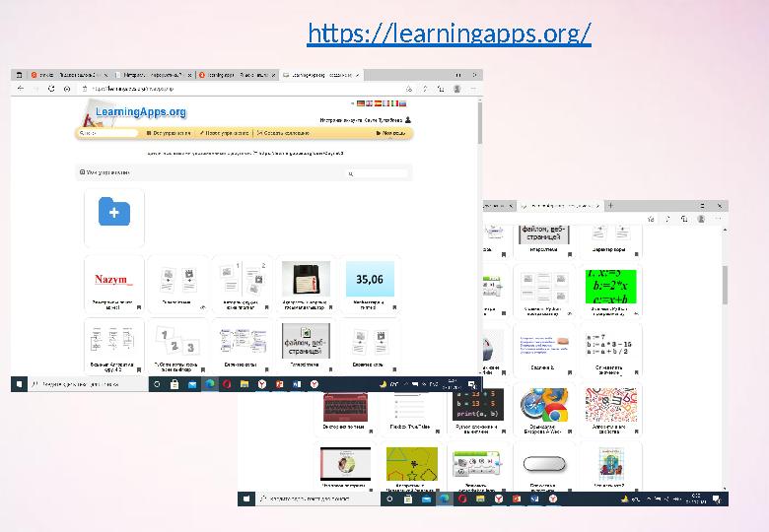
Task: Open the three-dot menu in back browser toolbar
Action: tap(719, 219)
